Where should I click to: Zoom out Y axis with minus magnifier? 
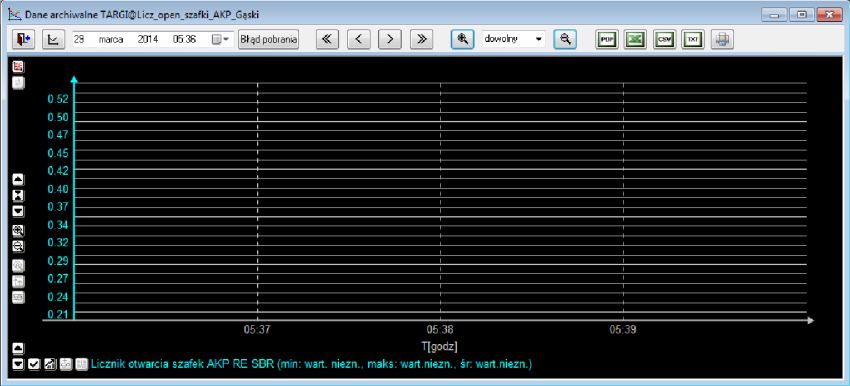[x=18, y=247]
